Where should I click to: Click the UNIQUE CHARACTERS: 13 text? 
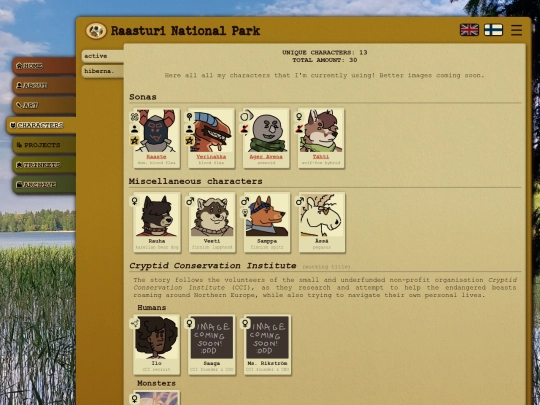point(325,53)
